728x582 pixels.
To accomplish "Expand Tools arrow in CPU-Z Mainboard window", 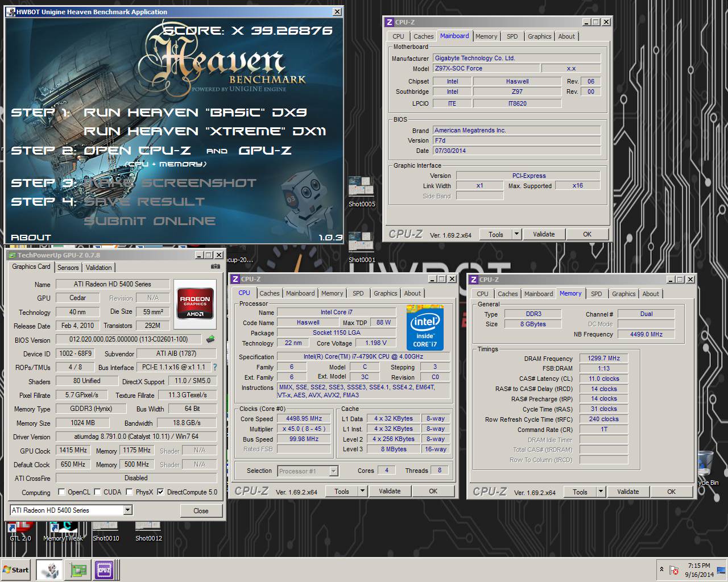I will [516, 234].
